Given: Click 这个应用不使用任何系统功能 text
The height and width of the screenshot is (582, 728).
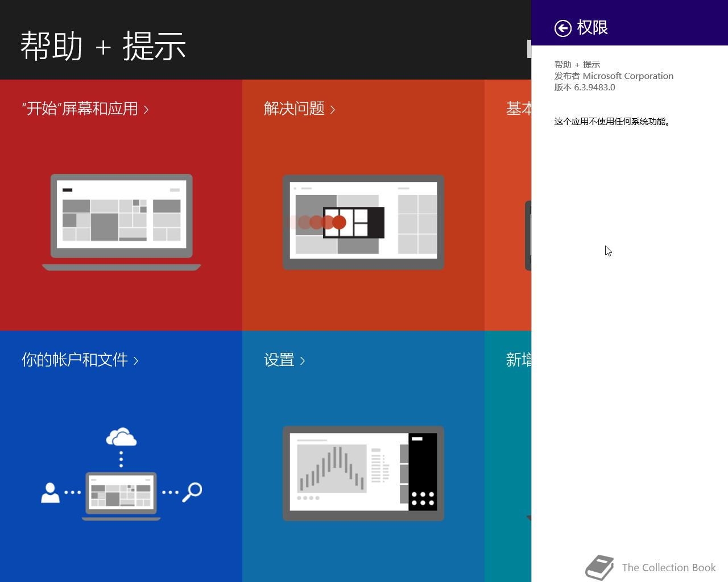Looking at the screenshot, I should pos(613,121).
